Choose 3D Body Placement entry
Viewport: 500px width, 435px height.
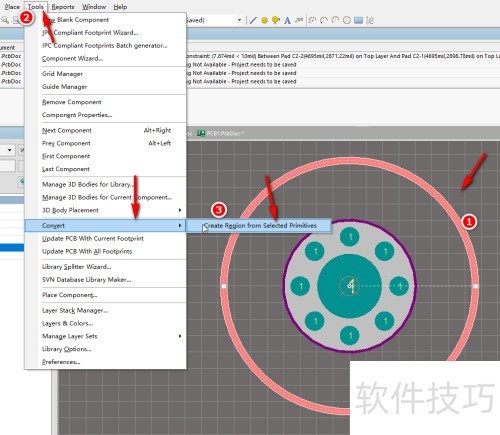105,210
